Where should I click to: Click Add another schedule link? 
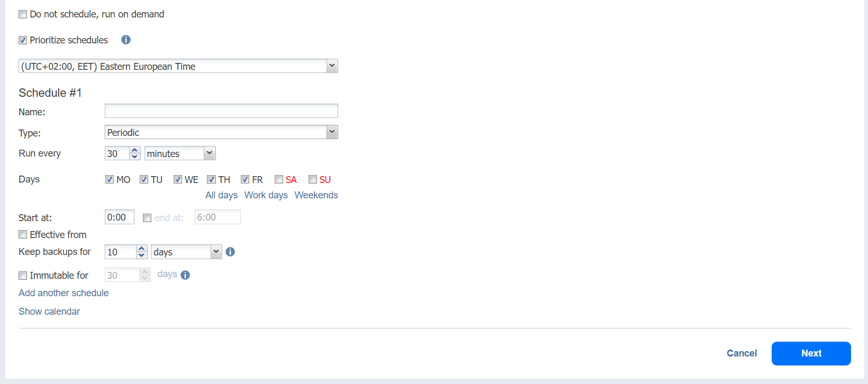coord(64,293)
